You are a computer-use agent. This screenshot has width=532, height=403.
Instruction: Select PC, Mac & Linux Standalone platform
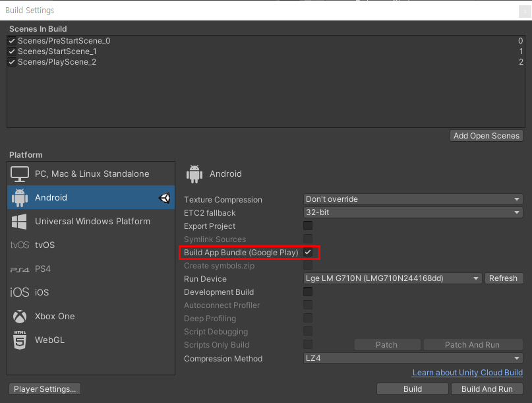91,174
